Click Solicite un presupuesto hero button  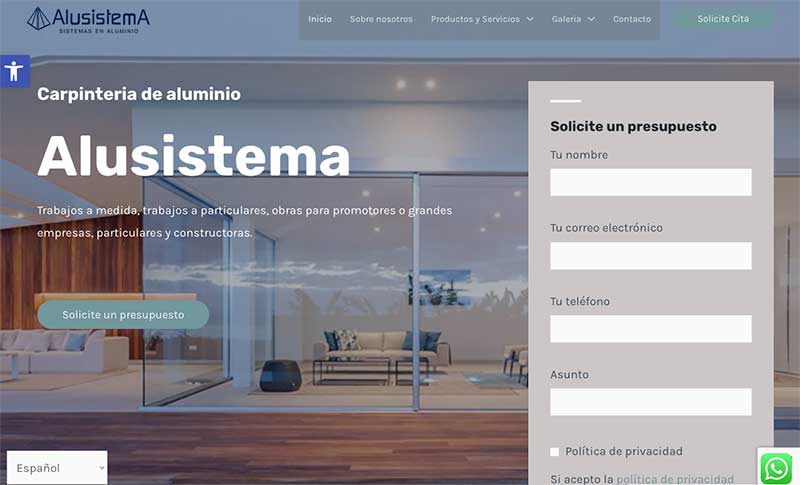123,315
